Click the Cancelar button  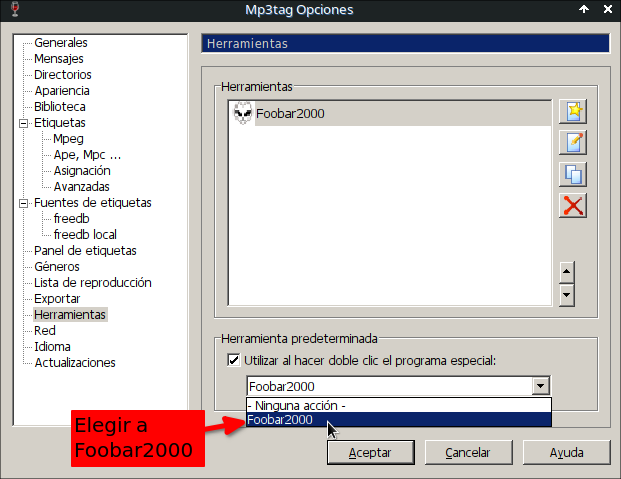468,452
